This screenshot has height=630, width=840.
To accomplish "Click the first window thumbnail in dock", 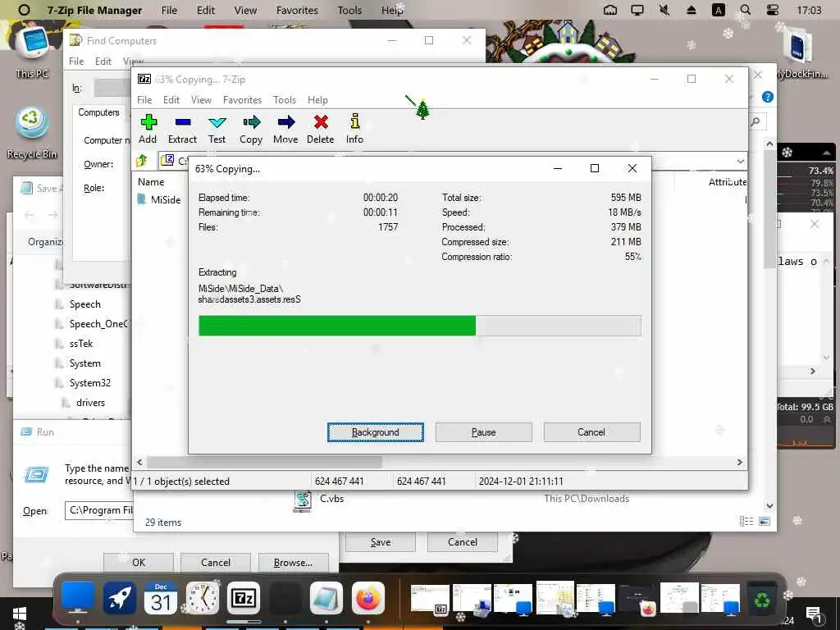I will click(x=430, y=599).
